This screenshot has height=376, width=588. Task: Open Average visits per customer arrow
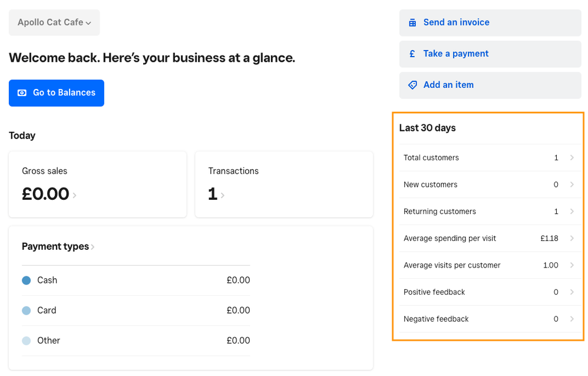[572, 265]
